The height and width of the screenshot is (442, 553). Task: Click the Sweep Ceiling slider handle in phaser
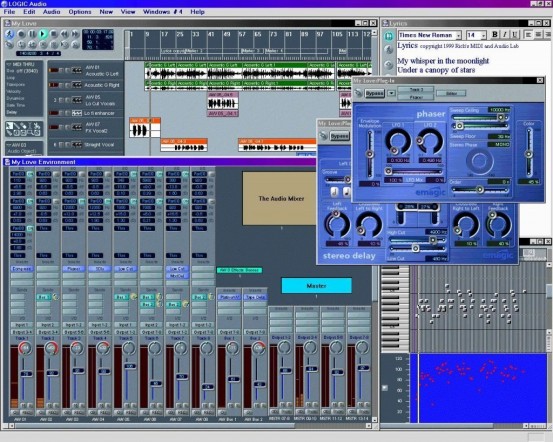[500, 117]
